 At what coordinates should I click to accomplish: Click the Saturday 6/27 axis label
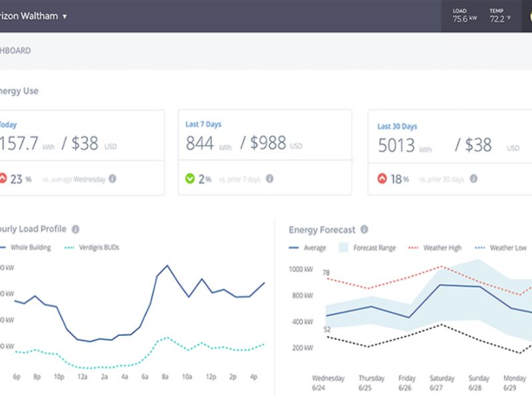442,383
